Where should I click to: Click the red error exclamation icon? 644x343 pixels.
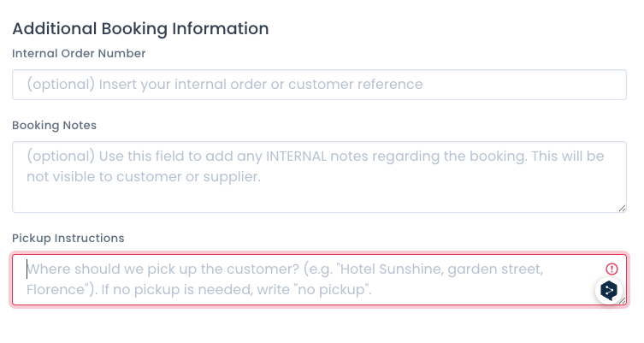612,268
